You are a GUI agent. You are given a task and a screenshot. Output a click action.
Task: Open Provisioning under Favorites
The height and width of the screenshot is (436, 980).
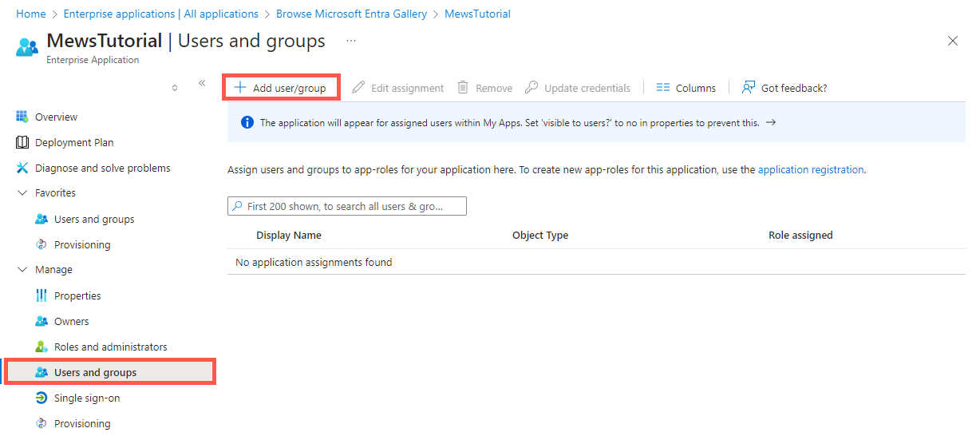point(82,244)
